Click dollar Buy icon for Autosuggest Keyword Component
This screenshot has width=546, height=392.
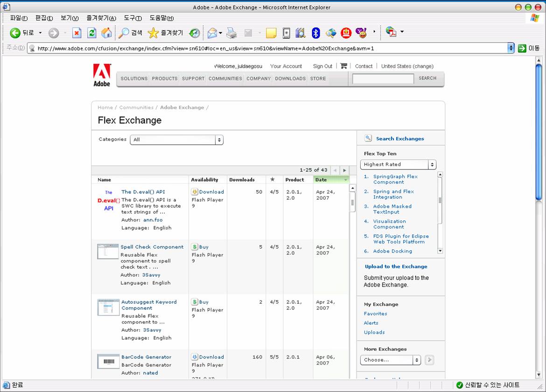click(195, 301)
